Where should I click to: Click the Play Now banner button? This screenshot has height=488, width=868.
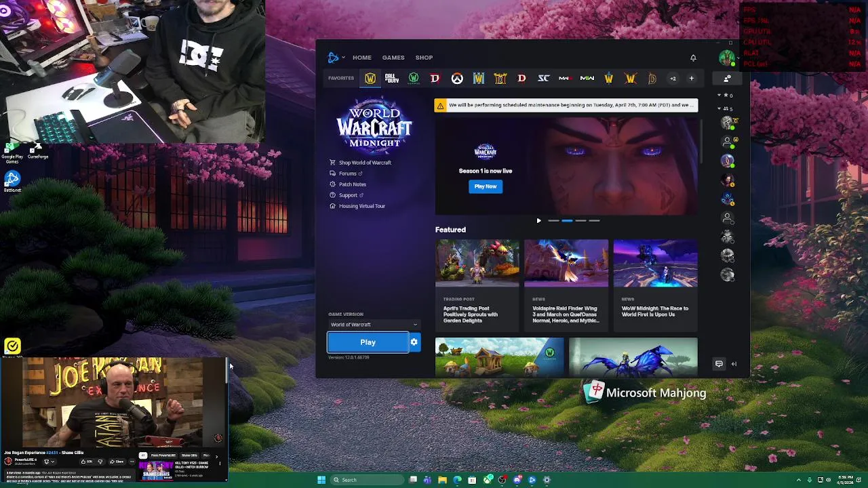[486, 186]
